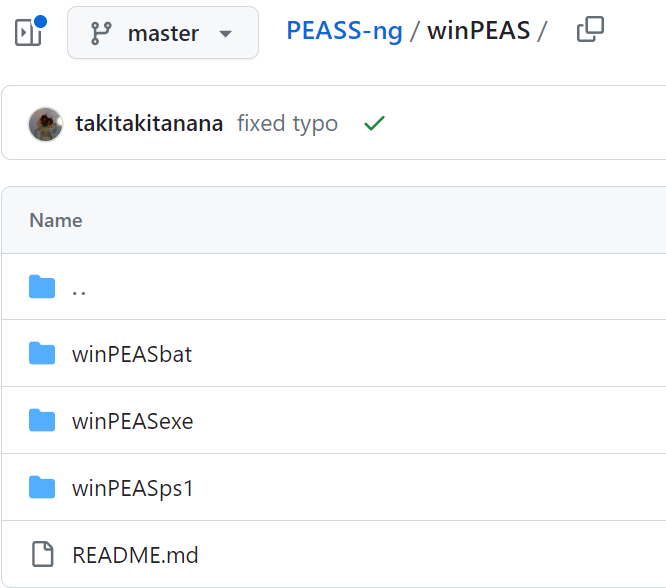Click takitakitanana's avatar image
Viewport: 666px width, 588px height.
click(x=46, y=124)
